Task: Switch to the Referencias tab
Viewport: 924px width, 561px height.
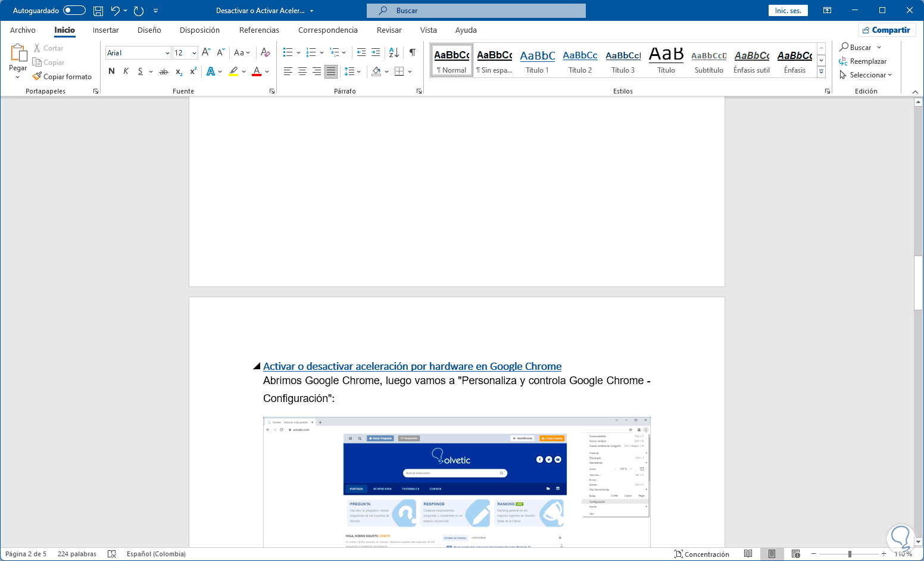Action: [x=259, y=30]
